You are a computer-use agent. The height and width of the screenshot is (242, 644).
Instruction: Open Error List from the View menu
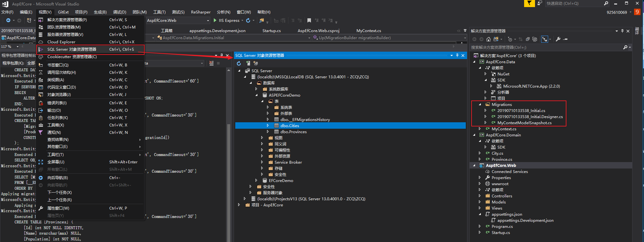click(x=90, y=103)
